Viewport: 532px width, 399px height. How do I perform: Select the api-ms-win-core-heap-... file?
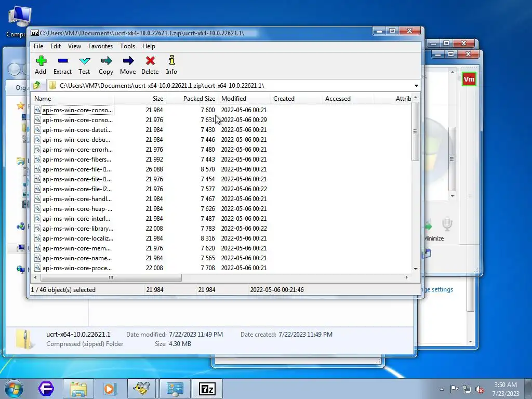pyautogui.click(x=77, y=209)
